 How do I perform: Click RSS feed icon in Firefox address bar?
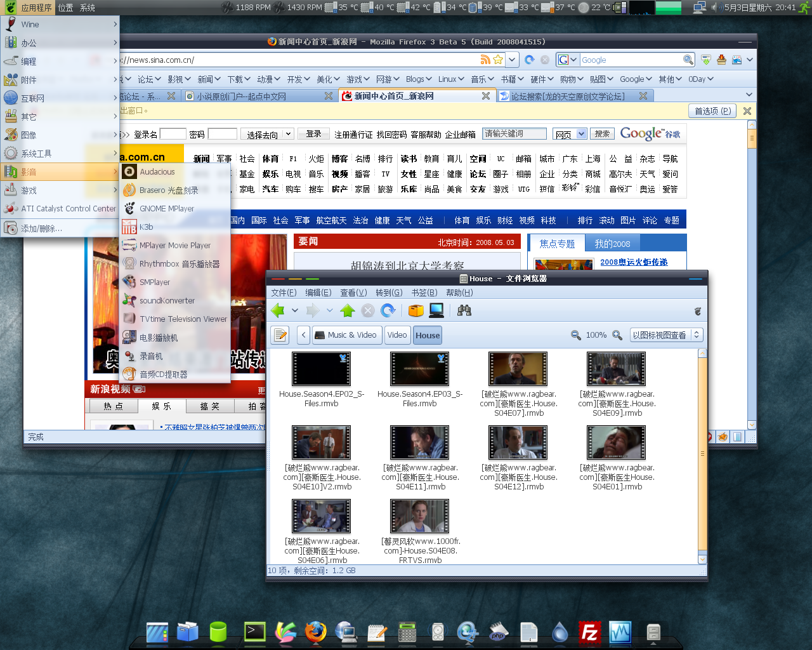(485, 60)
